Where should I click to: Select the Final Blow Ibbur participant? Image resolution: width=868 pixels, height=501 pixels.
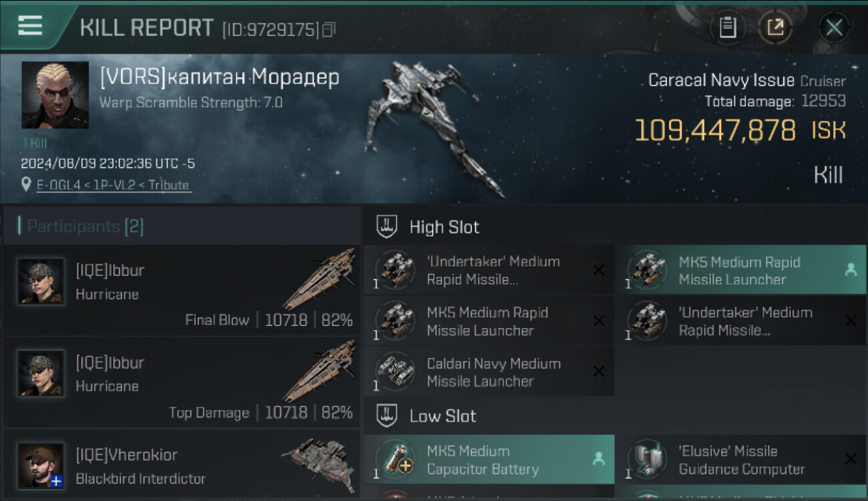180,290
